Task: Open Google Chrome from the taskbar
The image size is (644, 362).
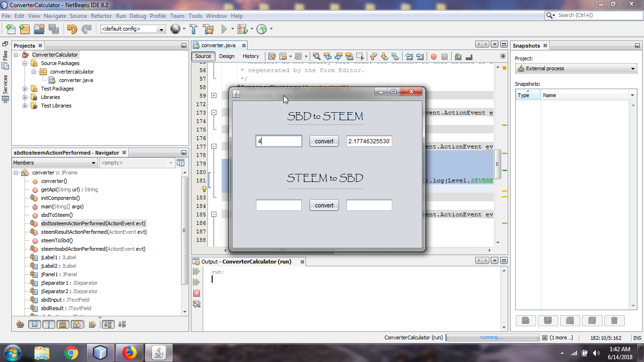Action: click(71, 353)
